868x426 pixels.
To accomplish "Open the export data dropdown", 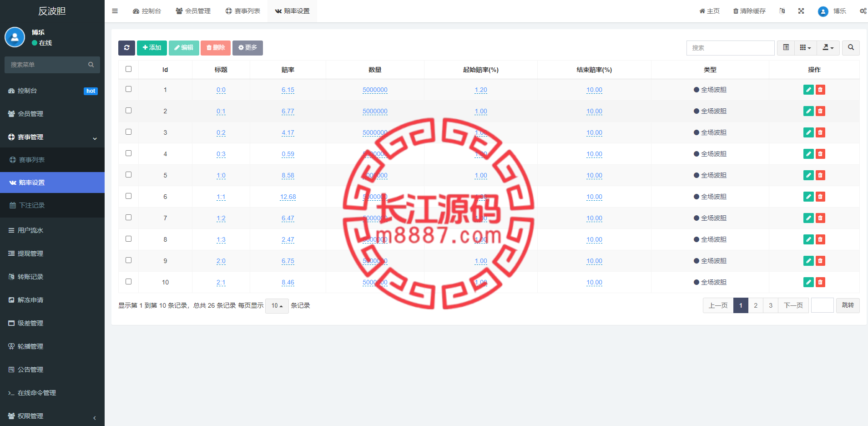I will (x=828, y=48).
